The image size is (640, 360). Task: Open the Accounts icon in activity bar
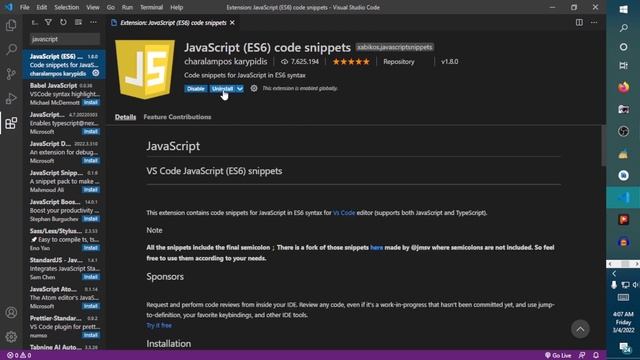pos(11,313)
